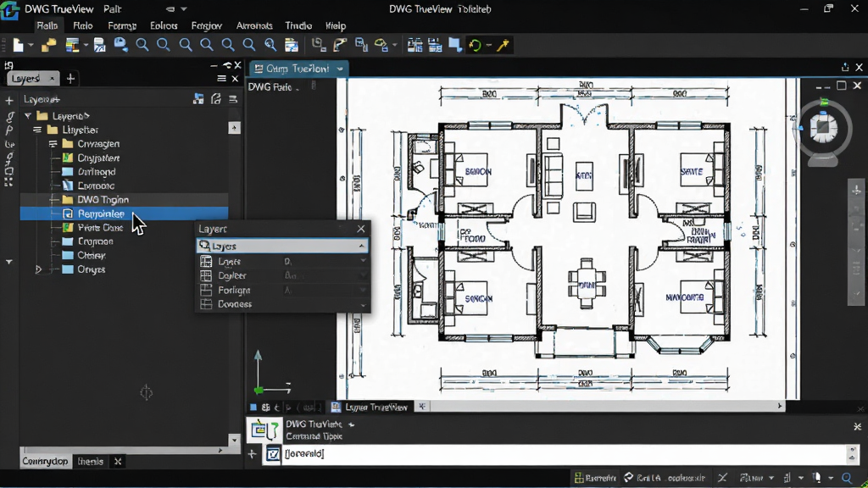Click the list-lines icon in Layers header
The width and height of the screenshot is (868, 488).
pos(233,99)
